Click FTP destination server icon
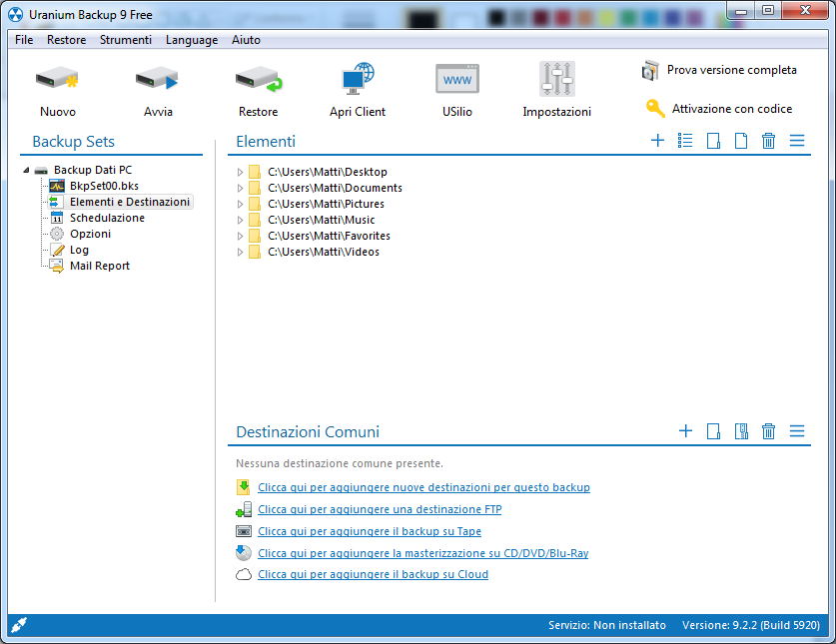 pos(244,509)
